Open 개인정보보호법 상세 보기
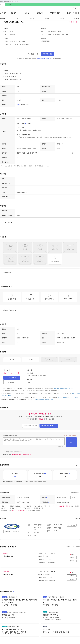80x644 pixels. [30, 425]
